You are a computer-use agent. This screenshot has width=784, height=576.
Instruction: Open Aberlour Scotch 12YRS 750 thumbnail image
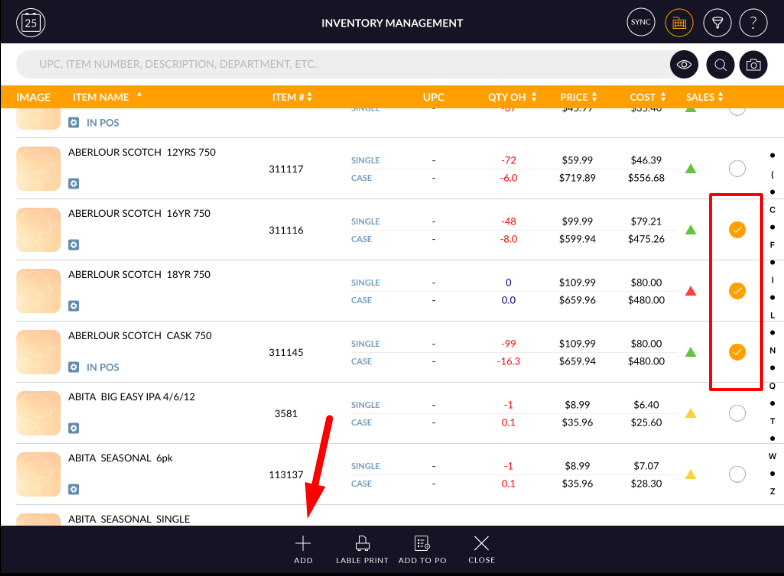39,169
